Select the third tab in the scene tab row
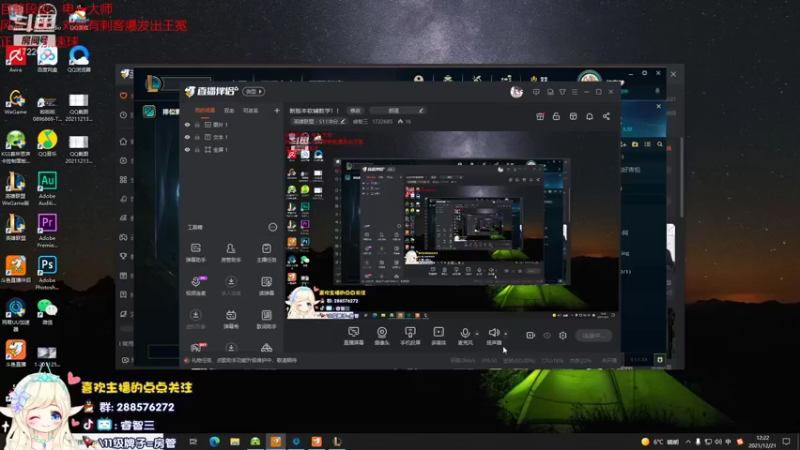Viewport: 800px width, 450px height. (x=251, y=110)
